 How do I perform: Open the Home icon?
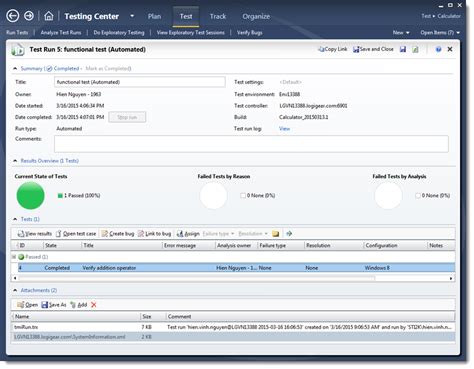(49, 16)
